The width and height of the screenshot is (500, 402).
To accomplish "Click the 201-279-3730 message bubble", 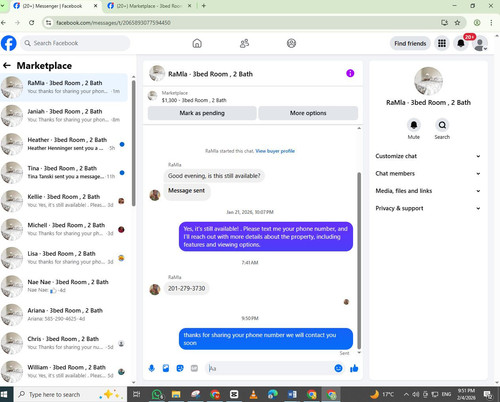I will pyautogui.click(x=186, y=288).
